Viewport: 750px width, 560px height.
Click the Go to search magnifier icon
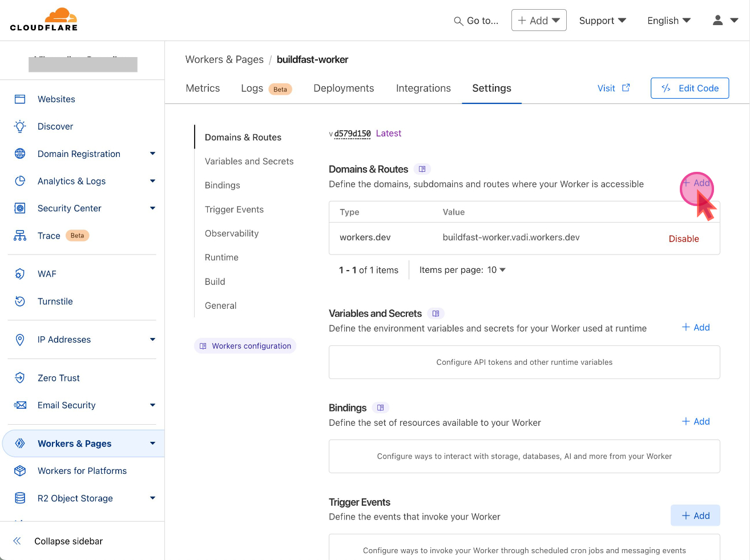click(x=458, y=21)
